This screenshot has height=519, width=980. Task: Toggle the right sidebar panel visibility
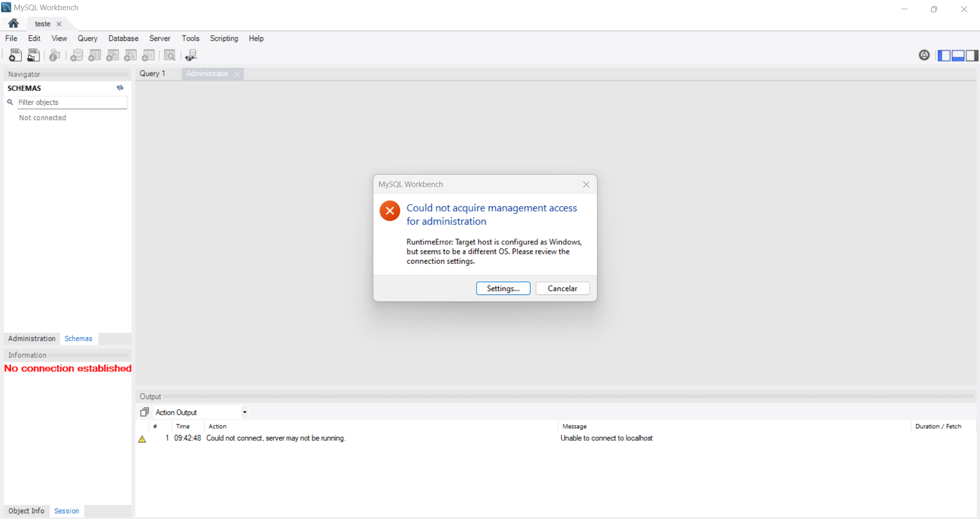click(972, 55)
